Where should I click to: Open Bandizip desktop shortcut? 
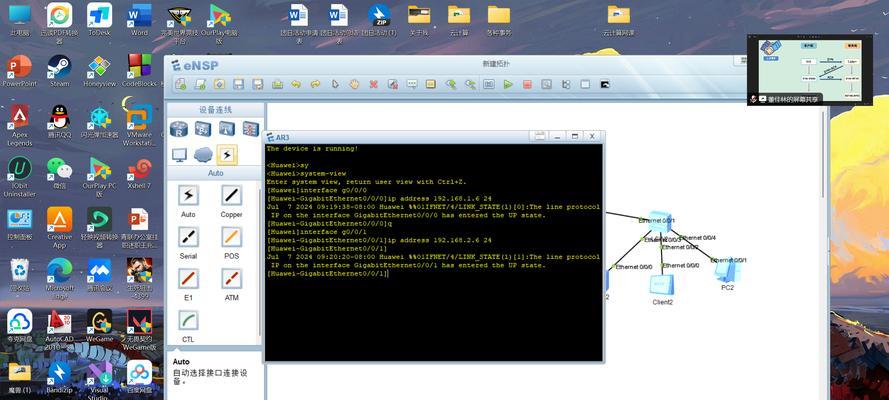[x=60, y=377]
